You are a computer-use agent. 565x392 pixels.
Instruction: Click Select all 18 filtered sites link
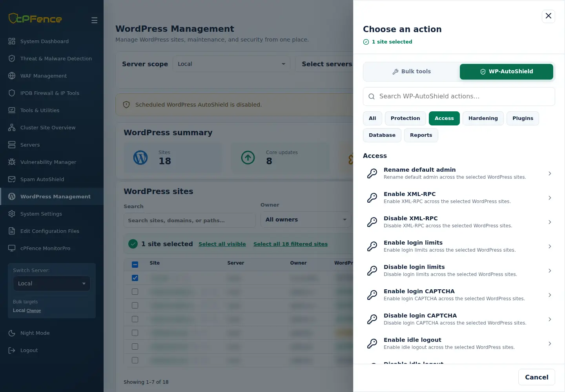(x=290, y=244)
